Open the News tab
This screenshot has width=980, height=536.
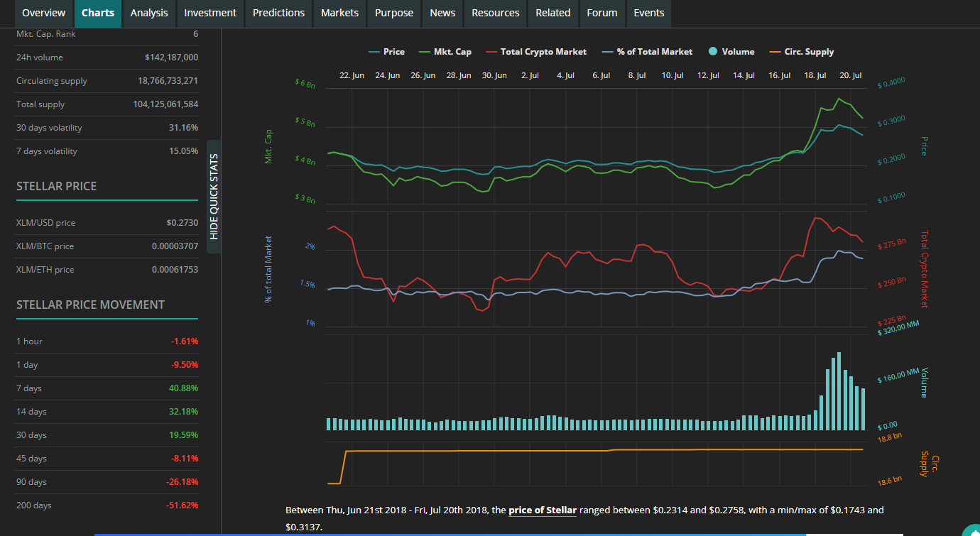[x=442, y=13]
